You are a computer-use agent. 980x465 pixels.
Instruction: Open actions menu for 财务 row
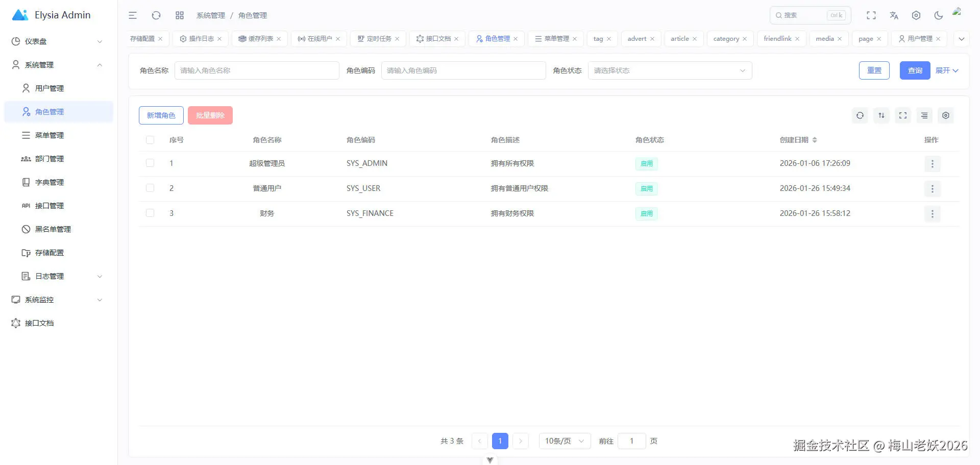pos(933,214)
